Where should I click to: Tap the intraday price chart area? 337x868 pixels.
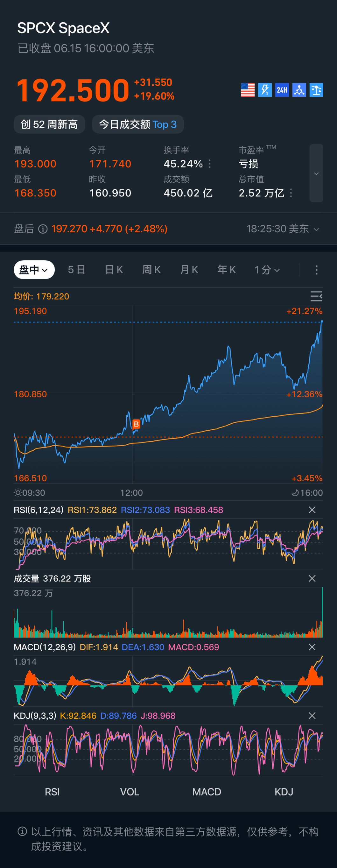click(168, 394)
